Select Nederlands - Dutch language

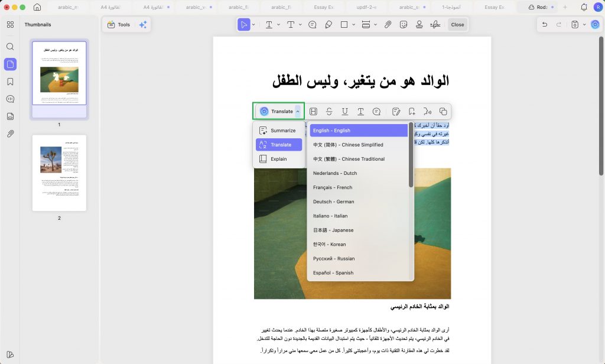click(x=359, y=173)
